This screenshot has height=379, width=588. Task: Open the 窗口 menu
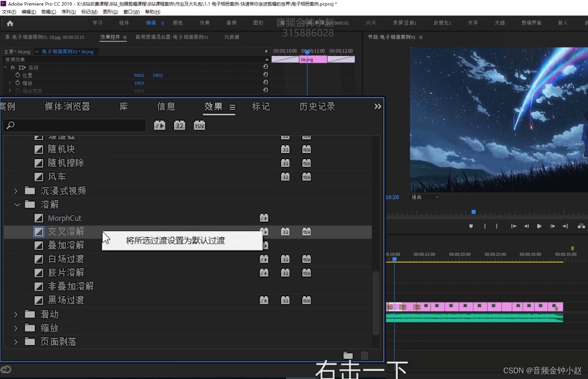131,12
